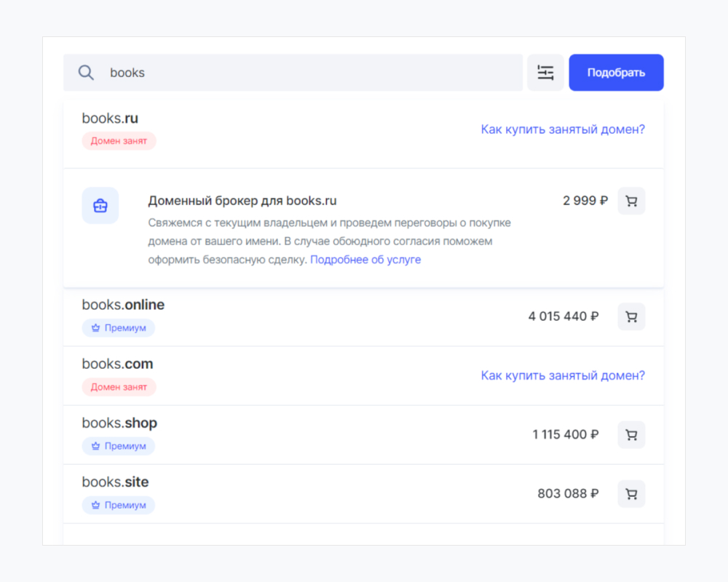The height and width of the screenshot is (582, 728).
Task: Click the 'Домен занят' badge under books.ru
Action: click(x=119, y=141)
